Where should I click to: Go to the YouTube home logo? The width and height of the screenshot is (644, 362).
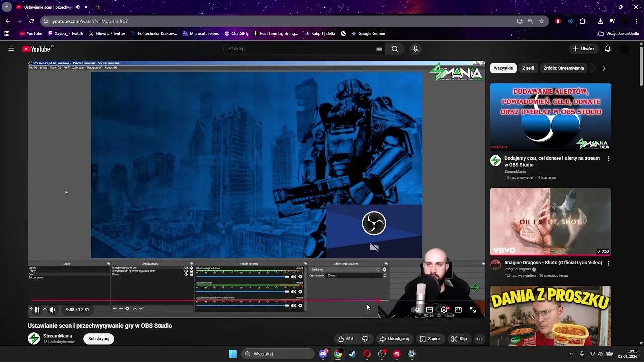(36, 49)
